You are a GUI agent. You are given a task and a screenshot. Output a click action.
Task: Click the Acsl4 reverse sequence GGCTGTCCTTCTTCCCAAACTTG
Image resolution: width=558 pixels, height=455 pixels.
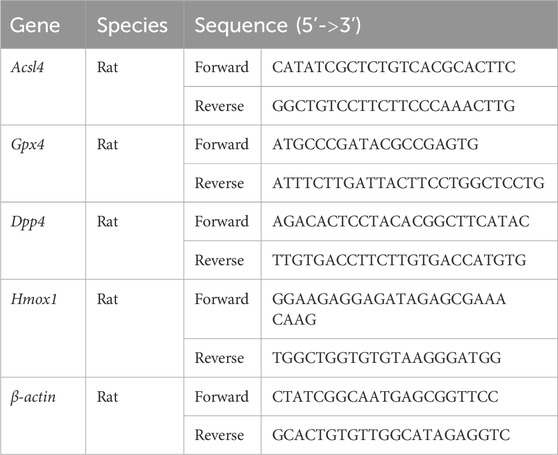[x=394, y=106]
